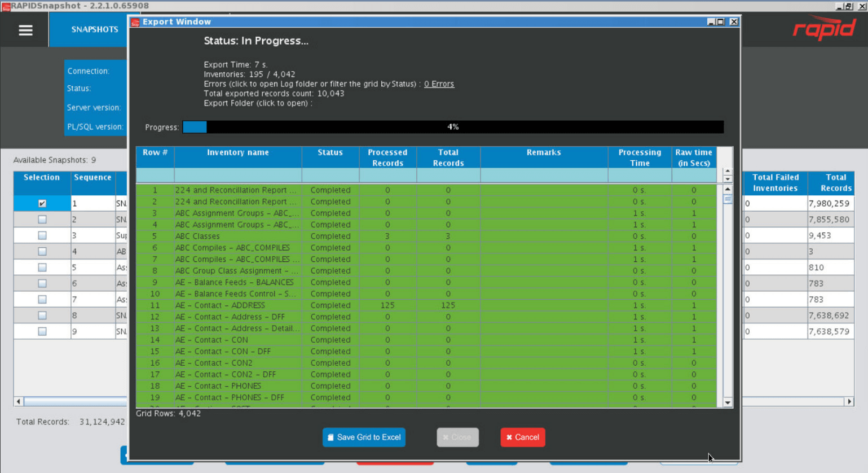Select the AE – Contact – PHONES row
The height and width of the screenshot is (473, 868).
click(426, 386)
